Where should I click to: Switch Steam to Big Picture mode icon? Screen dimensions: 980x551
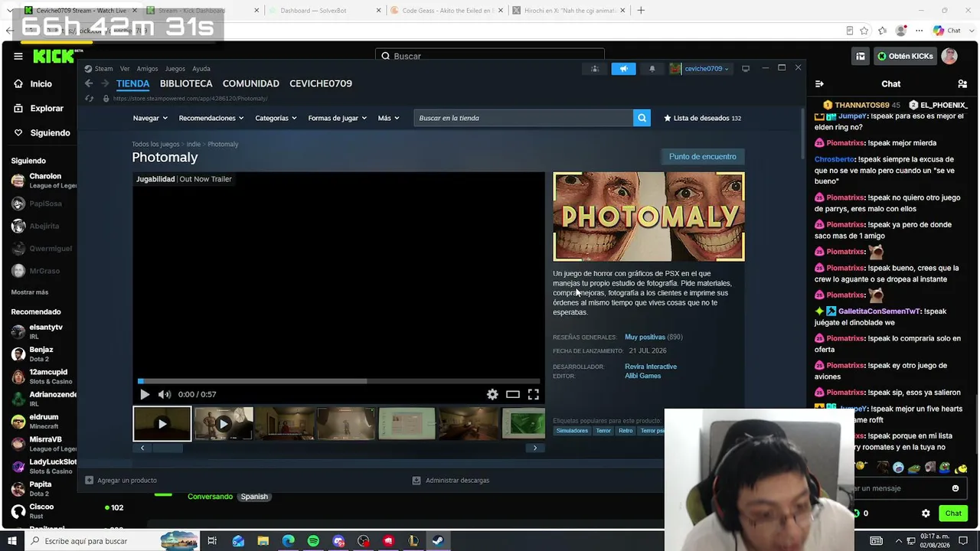[746, 69]
